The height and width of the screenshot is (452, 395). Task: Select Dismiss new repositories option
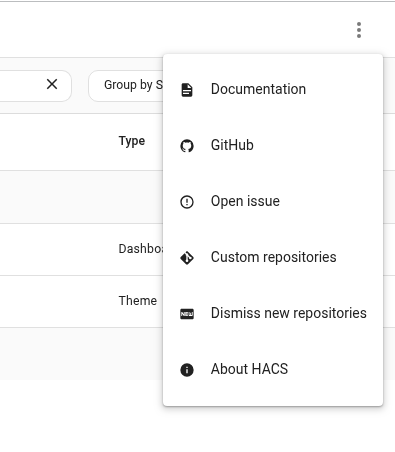[x=273, y=313]
